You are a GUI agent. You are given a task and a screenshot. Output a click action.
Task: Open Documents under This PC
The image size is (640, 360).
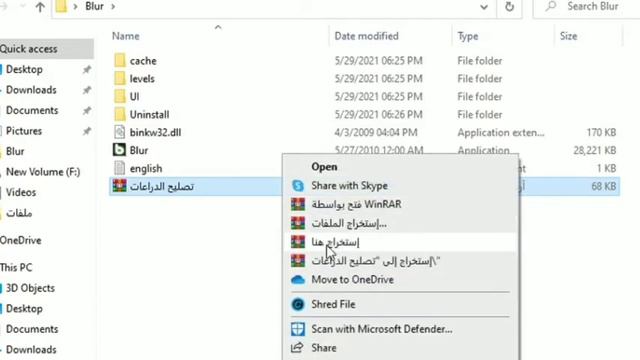pyautogui.click(x=32, y=329)
